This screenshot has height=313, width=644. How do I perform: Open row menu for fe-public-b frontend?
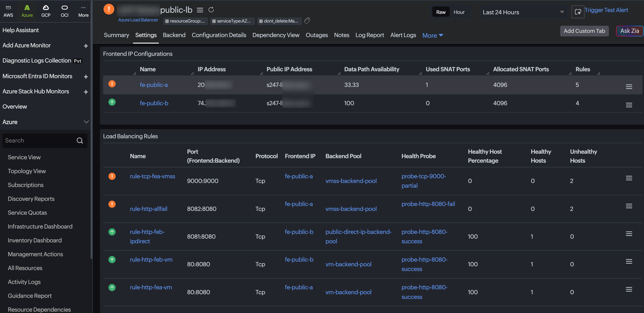point(629,105)
